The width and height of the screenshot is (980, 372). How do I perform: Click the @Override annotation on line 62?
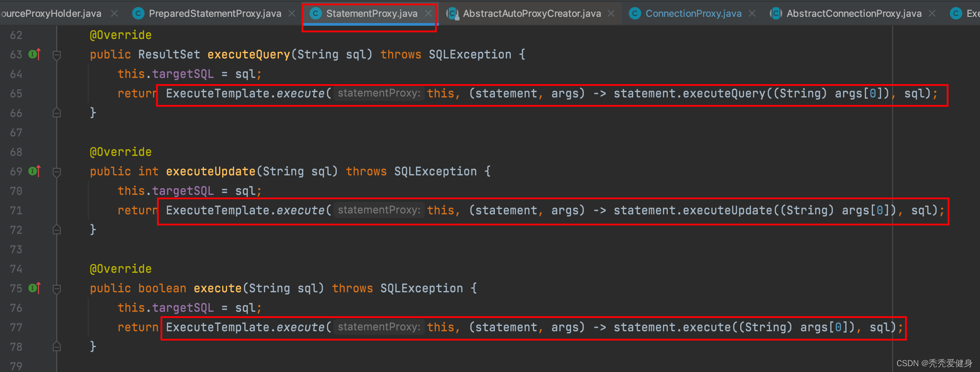point(121,35)
